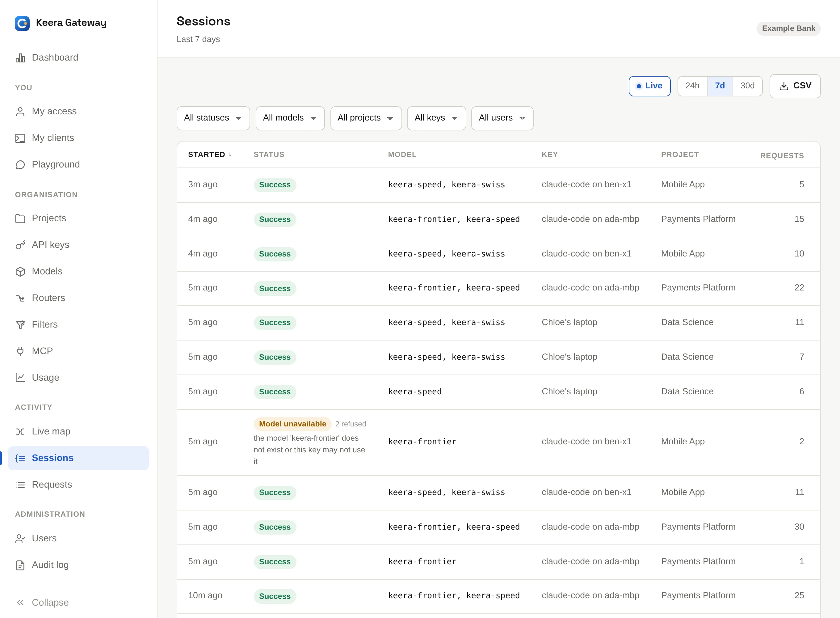Open the Playground page
Screen dimensions: 840x618
point(78,165)
